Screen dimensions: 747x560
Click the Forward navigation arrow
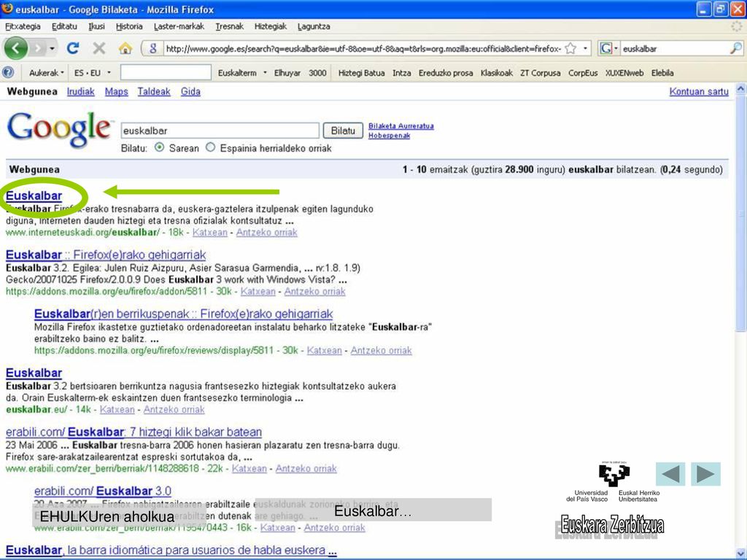(38, 48)
